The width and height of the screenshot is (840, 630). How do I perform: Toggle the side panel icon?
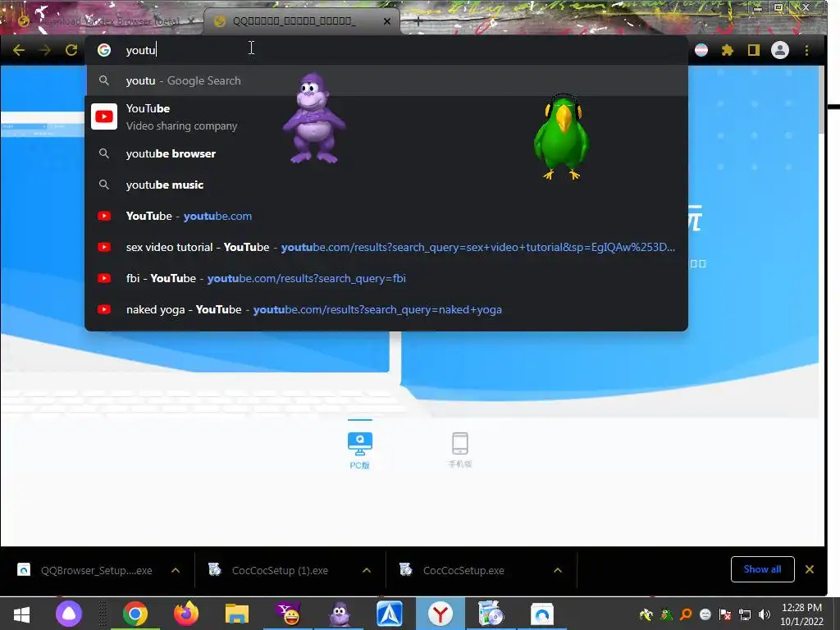pyautogui.click(x=754, y=50)
